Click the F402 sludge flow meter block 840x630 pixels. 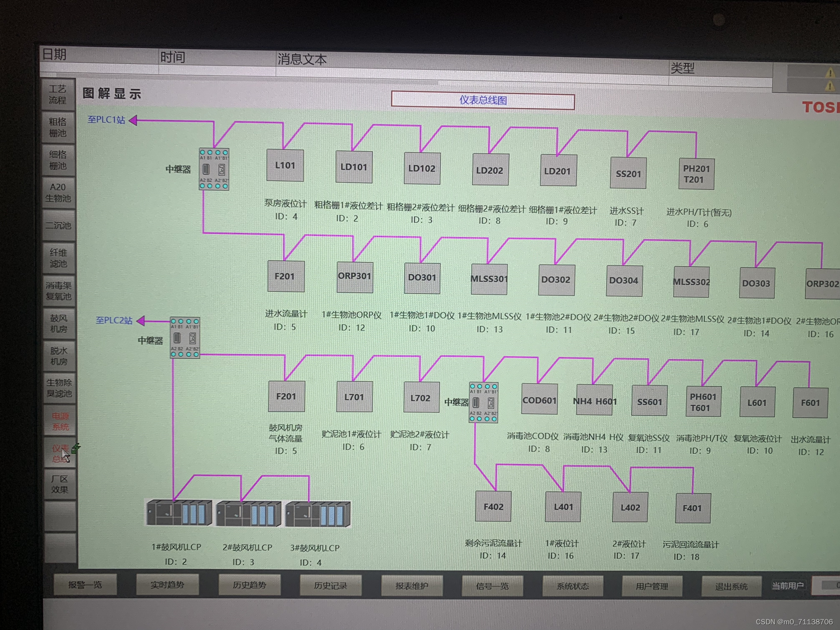[493, 507]
